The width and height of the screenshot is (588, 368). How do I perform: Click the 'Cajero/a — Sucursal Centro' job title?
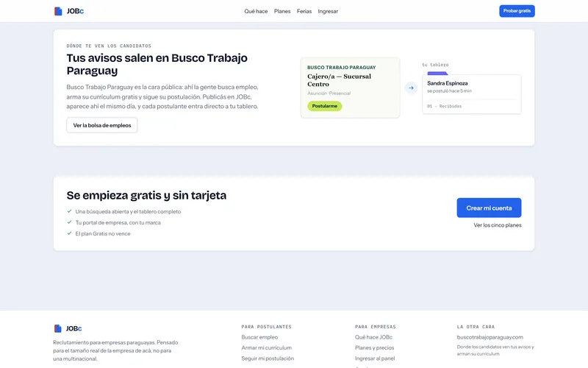pos(340,80)
